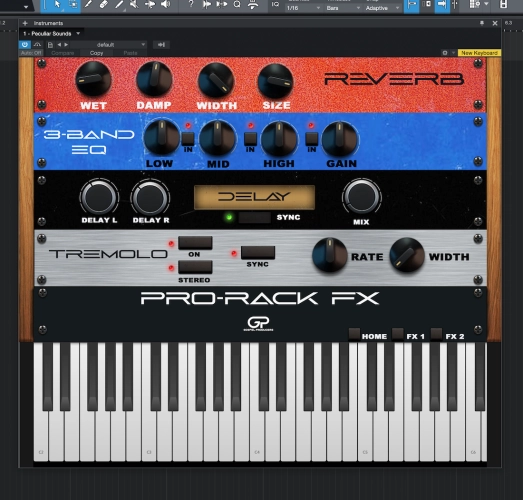Click the Q quantize icon in toolbar
523x500 pixels.
click(237, 4)
